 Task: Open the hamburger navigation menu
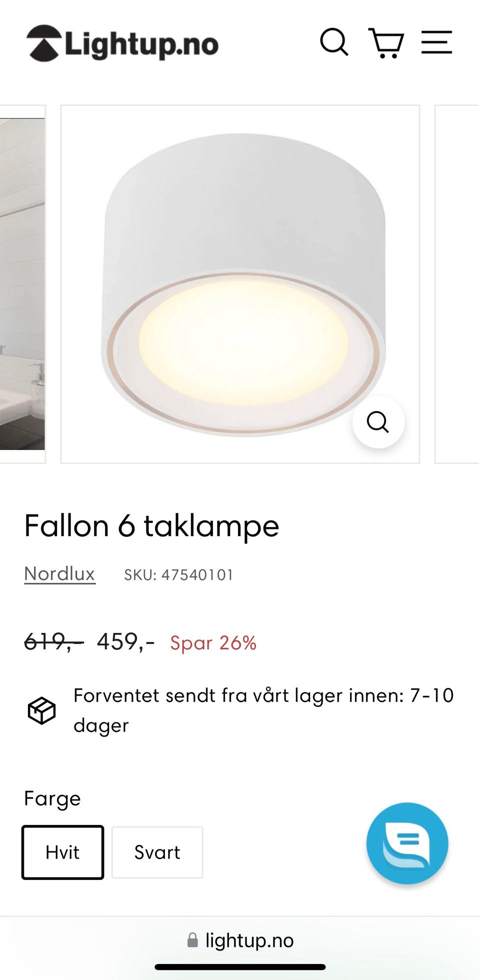437,44
